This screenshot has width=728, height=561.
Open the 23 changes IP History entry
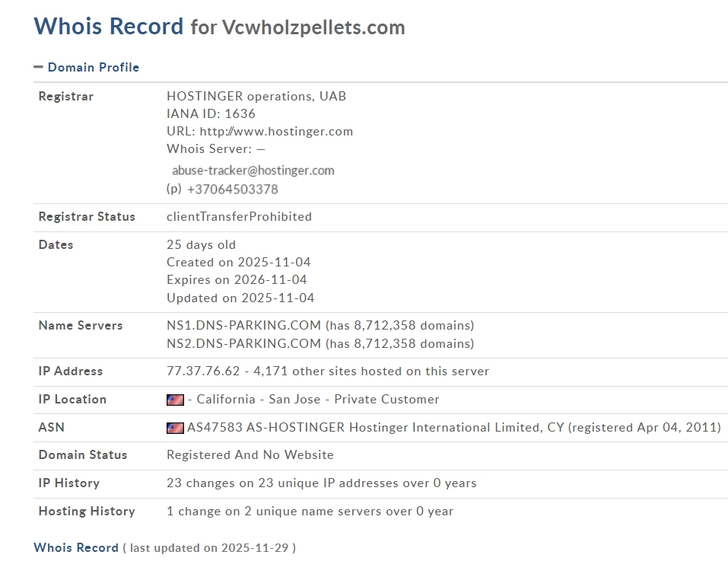321,483
